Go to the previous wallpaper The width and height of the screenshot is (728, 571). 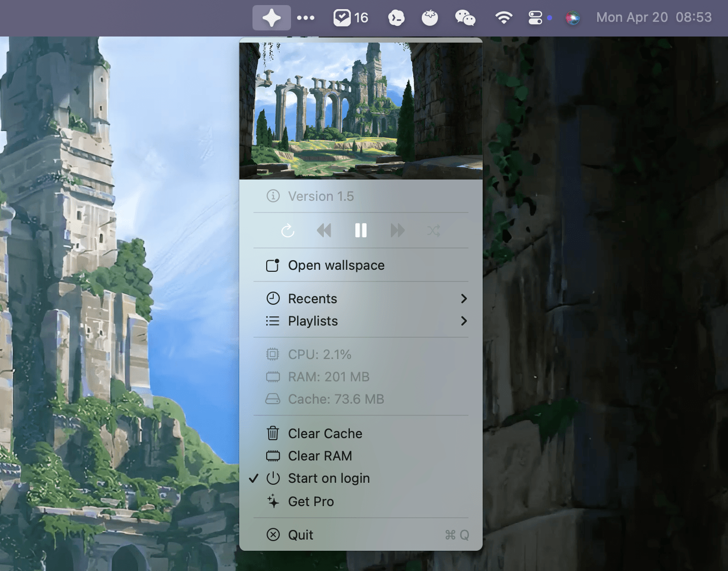click(x=324, y=231)
